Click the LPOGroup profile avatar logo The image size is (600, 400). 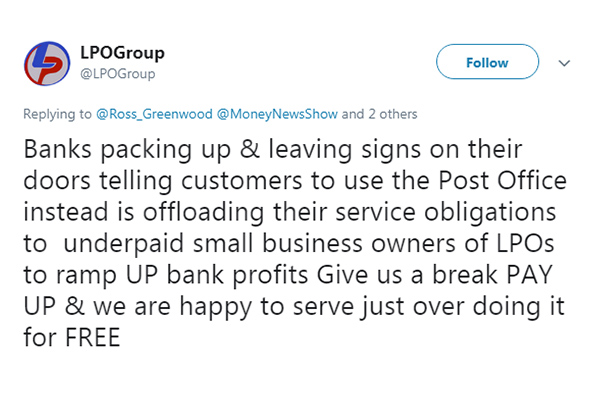coord(46,62)
